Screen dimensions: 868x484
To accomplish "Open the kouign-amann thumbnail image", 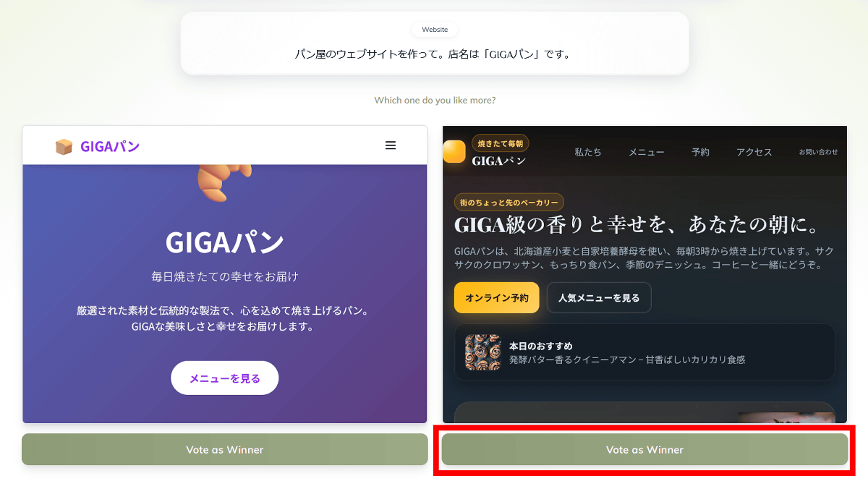I will 483,352.
